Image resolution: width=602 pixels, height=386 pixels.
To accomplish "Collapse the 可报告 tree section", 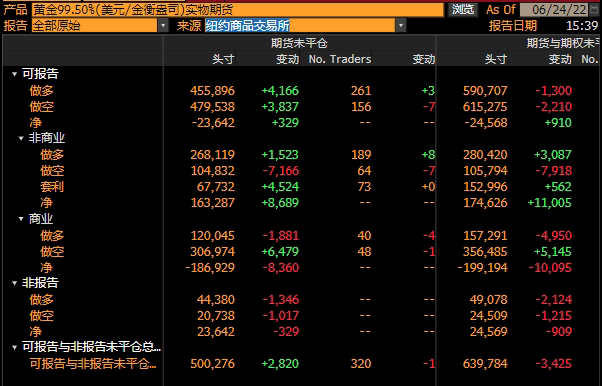I will [15, 74].
